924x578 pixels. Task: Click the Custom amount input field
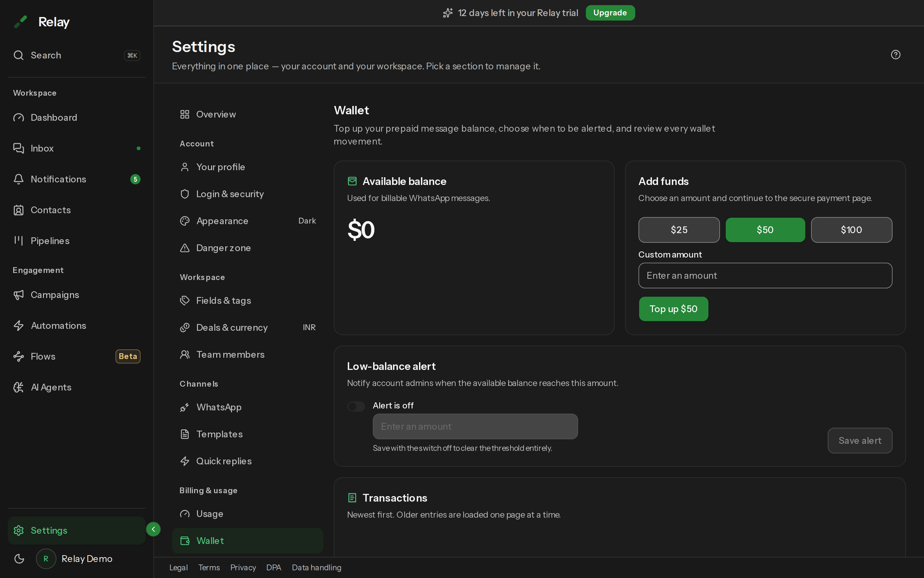click(x=765, y=276)
